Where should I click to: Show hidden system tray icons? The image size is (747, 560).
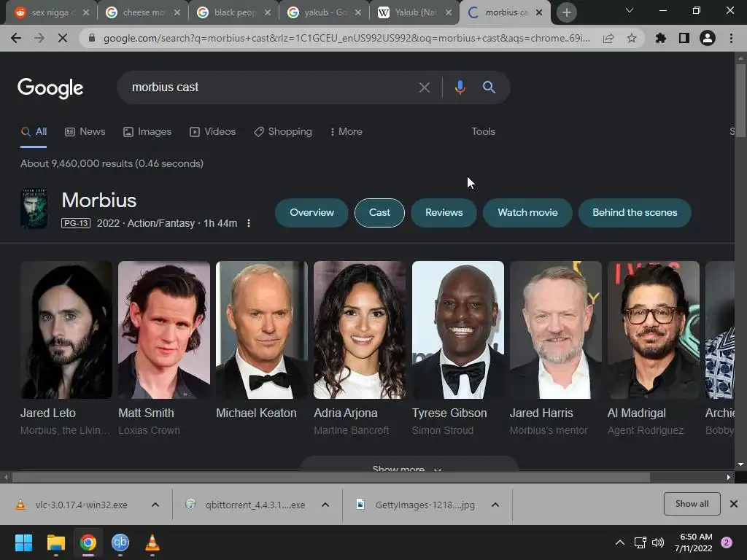(x=620, y=542)
